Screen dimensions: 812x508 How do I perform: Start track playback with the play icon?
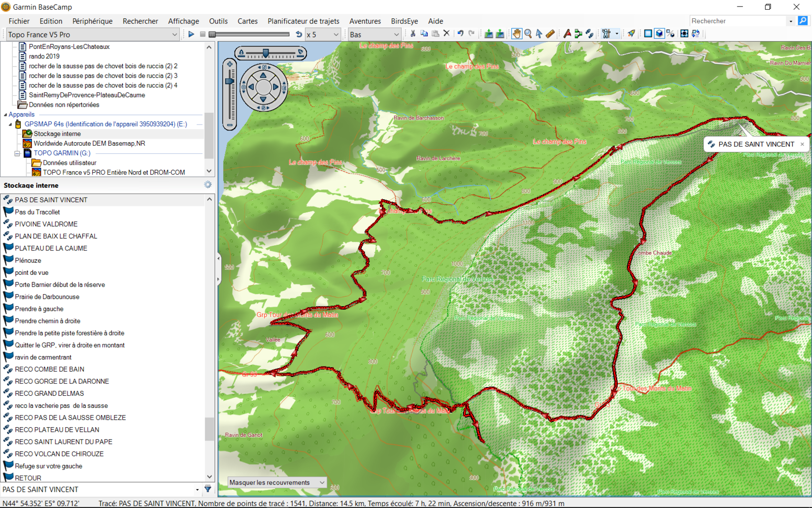point(191,34)
